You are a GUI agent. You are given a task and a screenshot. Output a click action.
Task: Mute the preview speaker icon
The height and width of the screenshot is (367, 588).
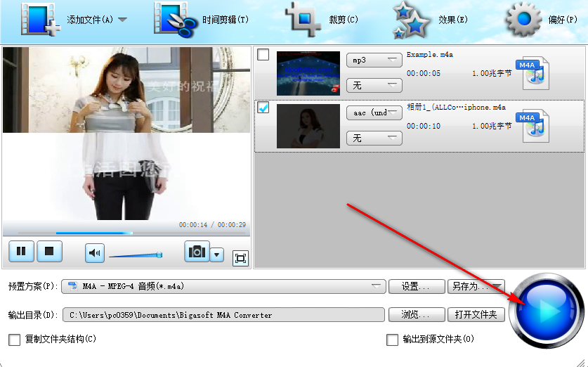(95, 253)
